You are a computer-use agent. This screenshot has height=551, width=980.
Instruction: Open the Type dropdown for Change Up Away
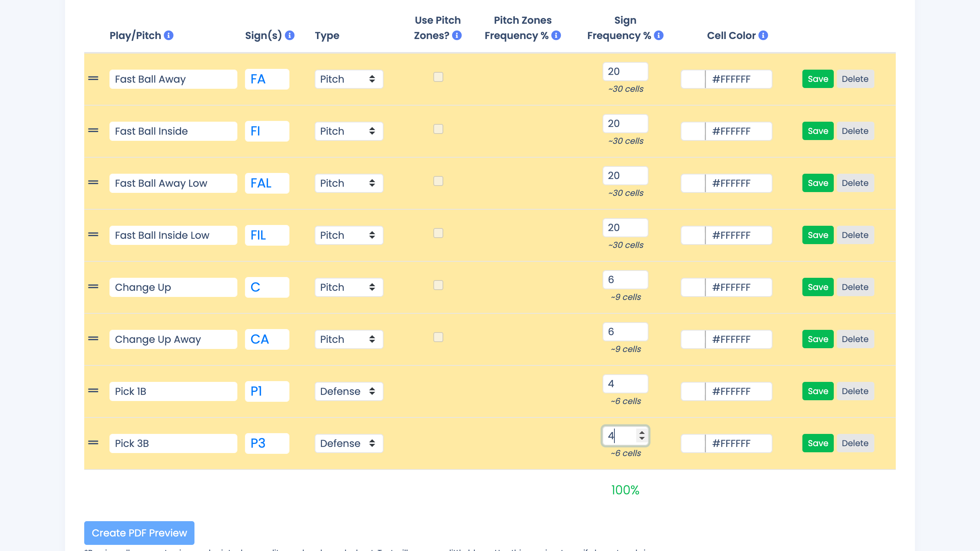[348, 339]
